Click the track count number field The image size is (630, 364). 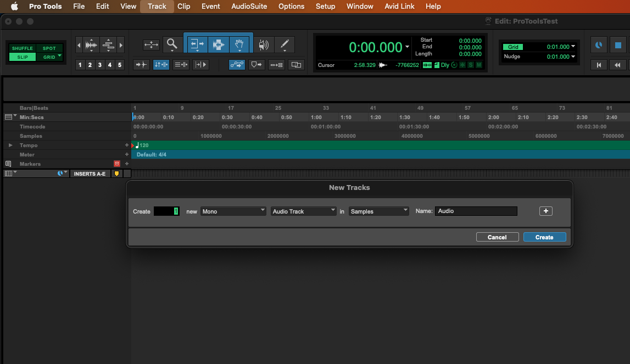click(166, 211)
